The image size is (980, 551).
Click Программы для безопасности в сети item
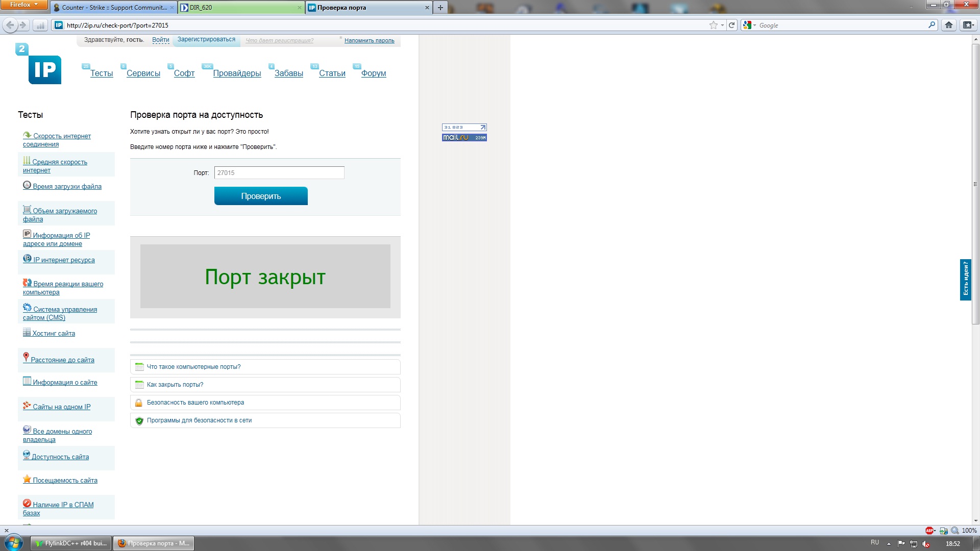(x=265, y=420)
